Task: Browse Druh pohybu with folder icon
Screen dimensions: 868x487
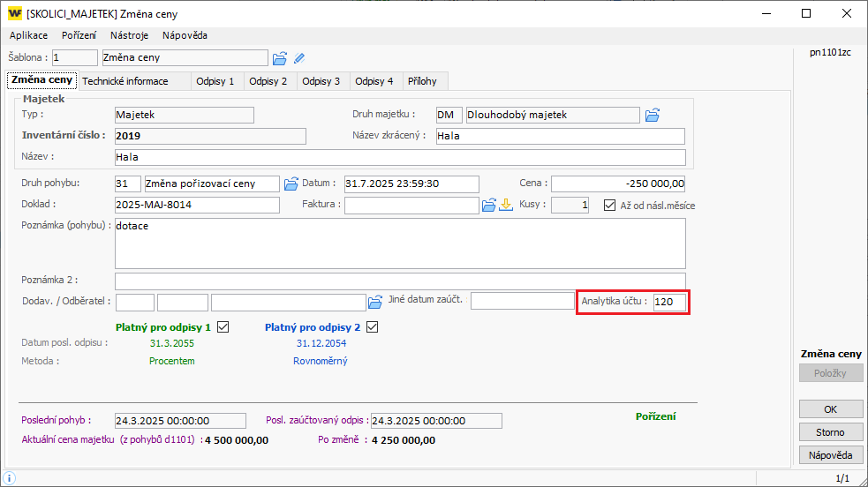Action: point(291,184)
